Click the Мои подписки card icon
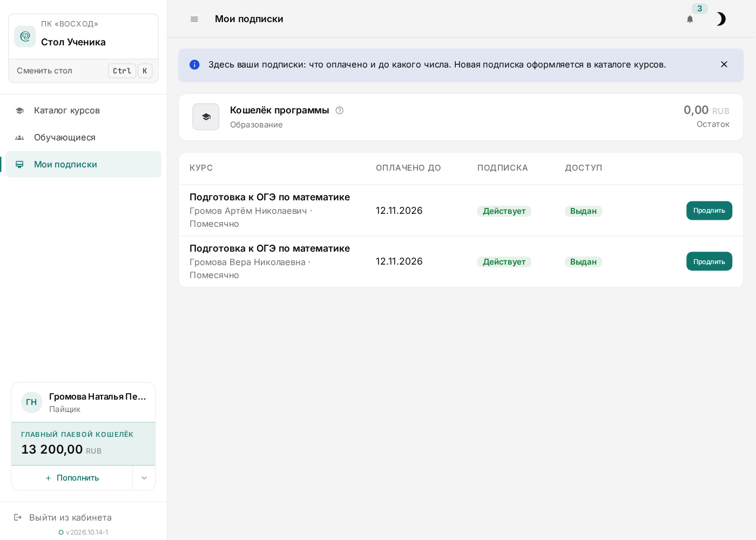756x540 pixels. click(19, 164)
